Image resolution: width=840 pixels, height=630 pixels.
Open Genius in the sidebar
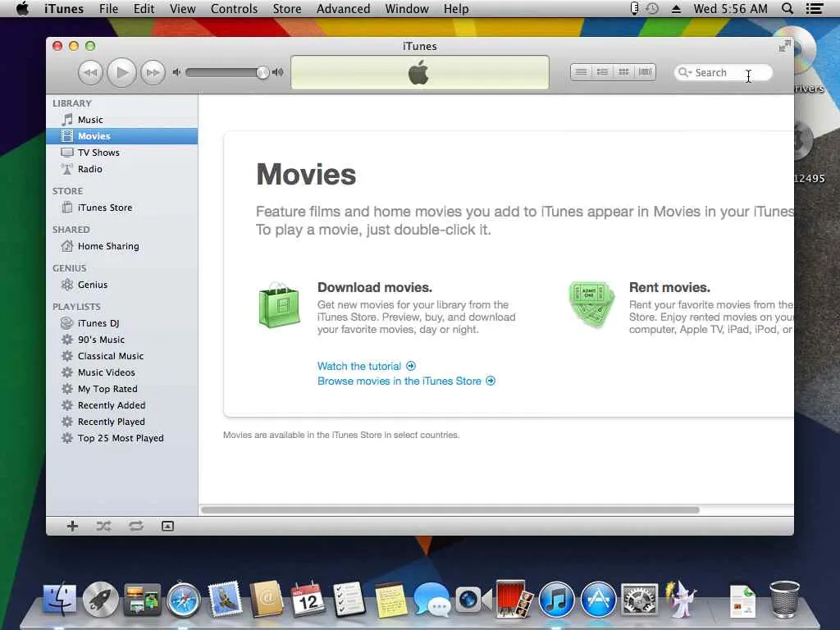tap(121, 285)
